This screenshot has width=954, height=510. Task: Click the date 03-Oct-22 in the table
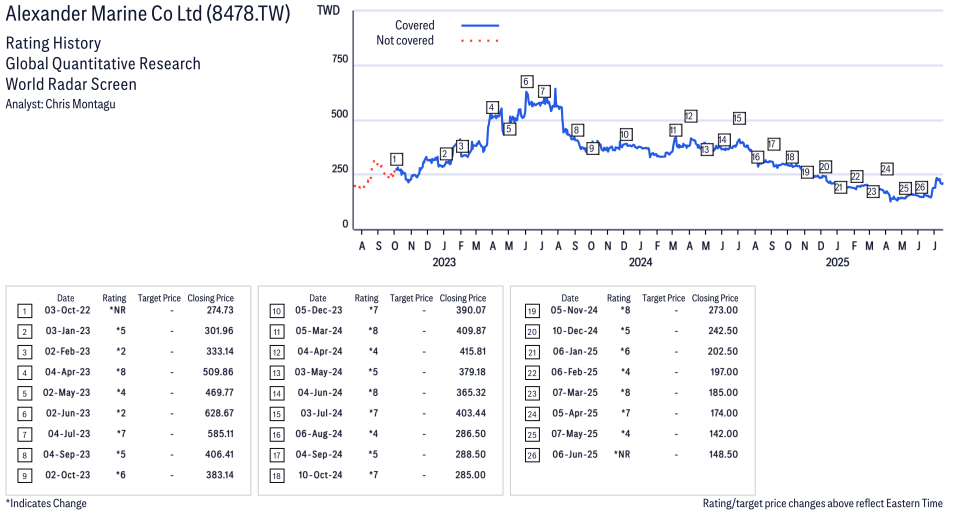point(68,310)
